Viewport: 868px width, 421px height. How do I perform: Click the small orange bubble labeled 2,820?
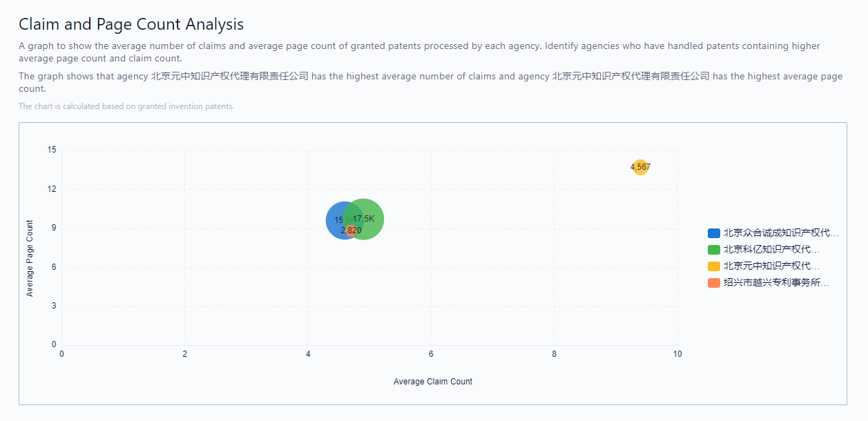[351, 231]
